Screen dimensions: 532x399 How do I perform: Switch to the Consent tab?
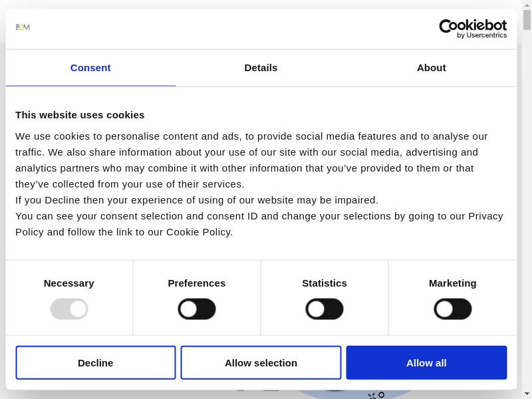(x=90, y=68)
